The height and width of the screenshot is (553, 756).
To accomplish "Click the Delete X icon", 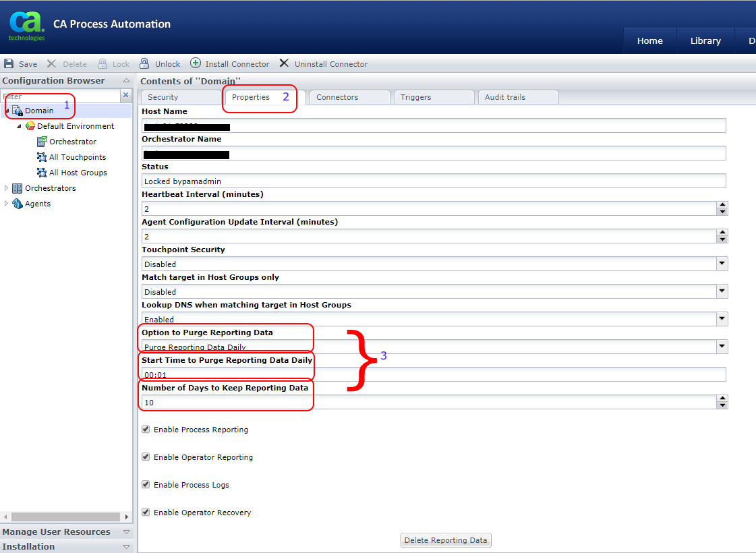I will click(x=51, y=63).
